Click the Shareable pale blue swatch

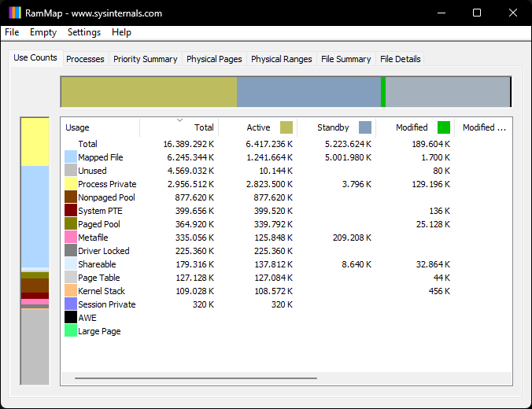(x=71, y=264)
